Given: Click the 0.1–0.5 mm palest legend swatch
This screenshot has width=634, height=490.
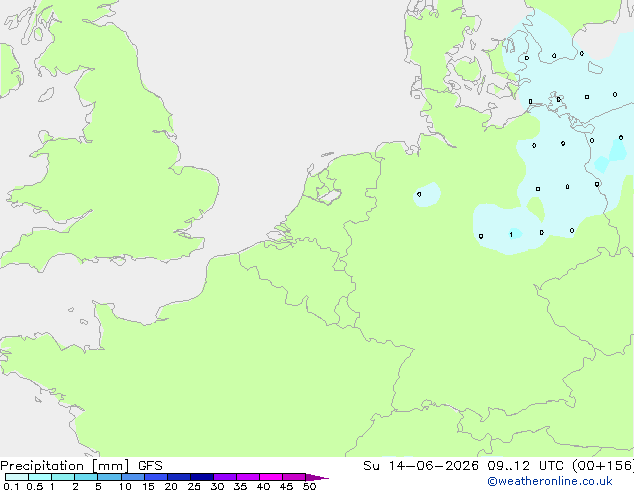Looking at the screenshot, I should point(17,477).
